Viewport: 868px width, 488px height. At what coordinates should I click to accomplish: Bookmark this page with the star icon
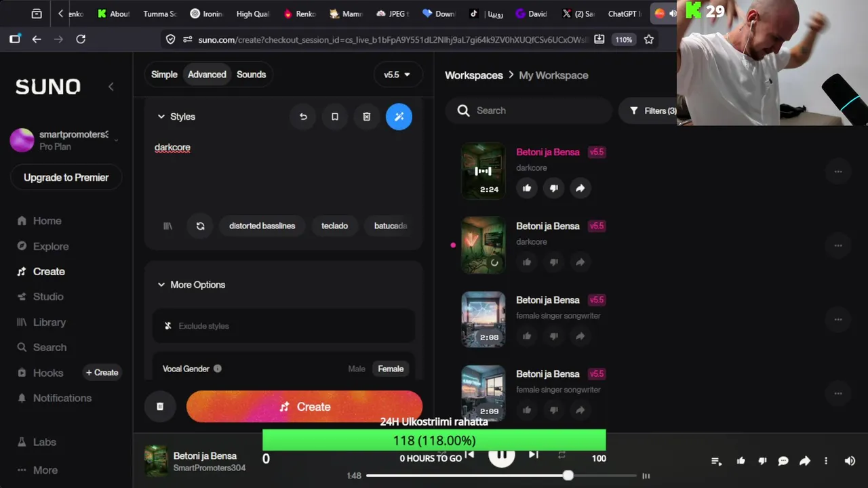[x=649, y=39]
